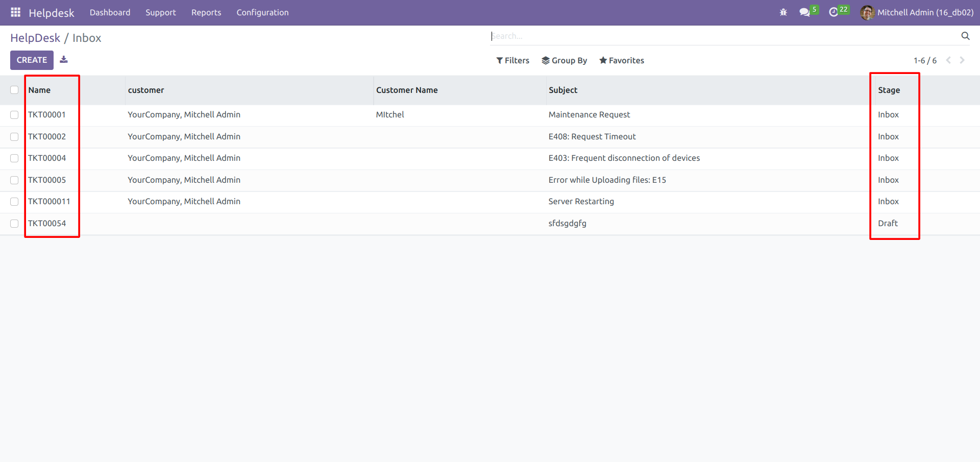Click Mitchell Admin avatar picture
The height and width of the screenshot is (462, 980).
[x=867, y=12]
